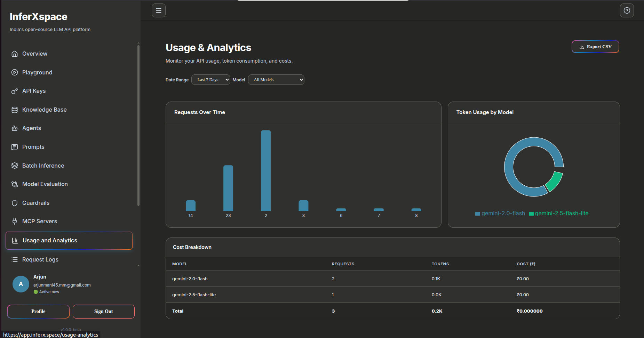Open MCP Servers page
644x338 pixels.
(x=40, y=221)
